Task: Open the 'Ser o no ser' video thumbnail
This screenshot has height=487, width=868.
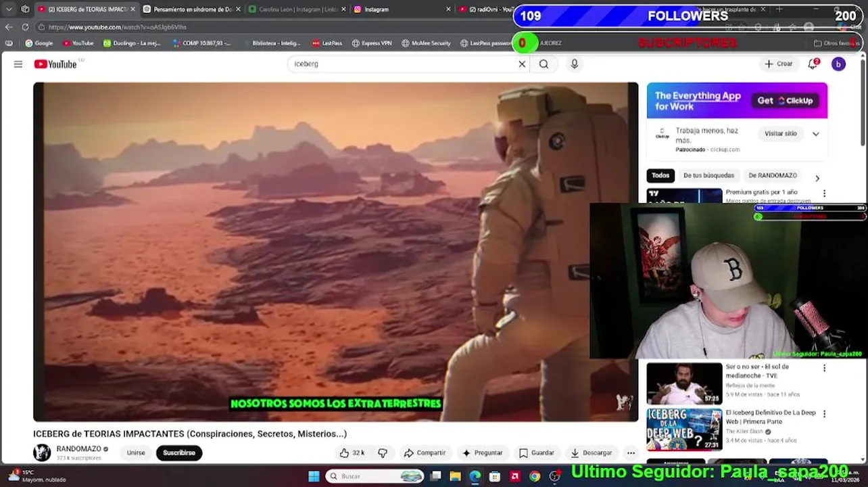Action: pos(684,384)
